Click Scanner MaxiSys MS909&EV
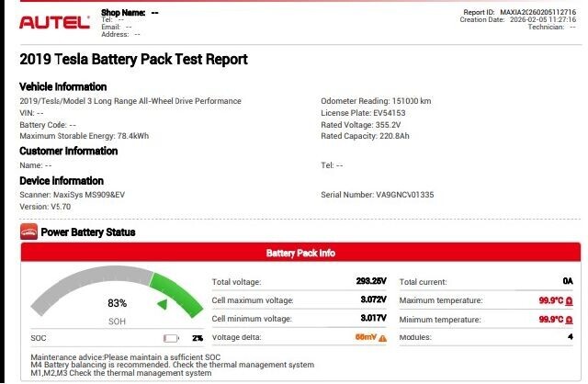588x384 pixels. pyautogui.click(x=72, y=195)
